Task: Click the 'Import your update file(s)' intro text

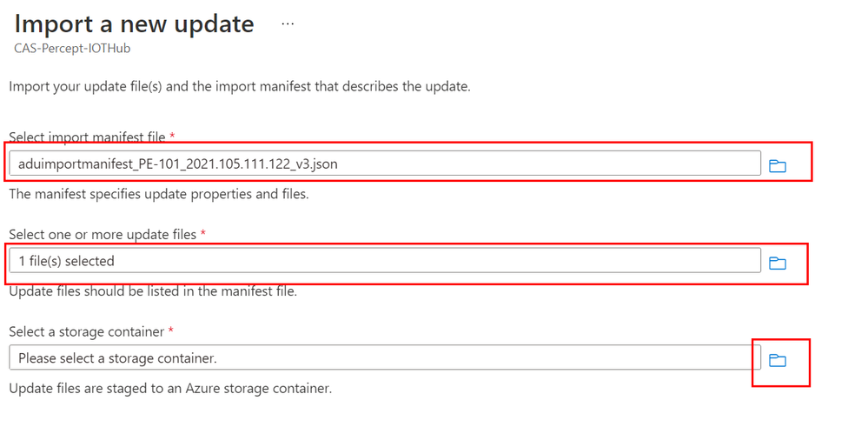Action: point(240,87)
